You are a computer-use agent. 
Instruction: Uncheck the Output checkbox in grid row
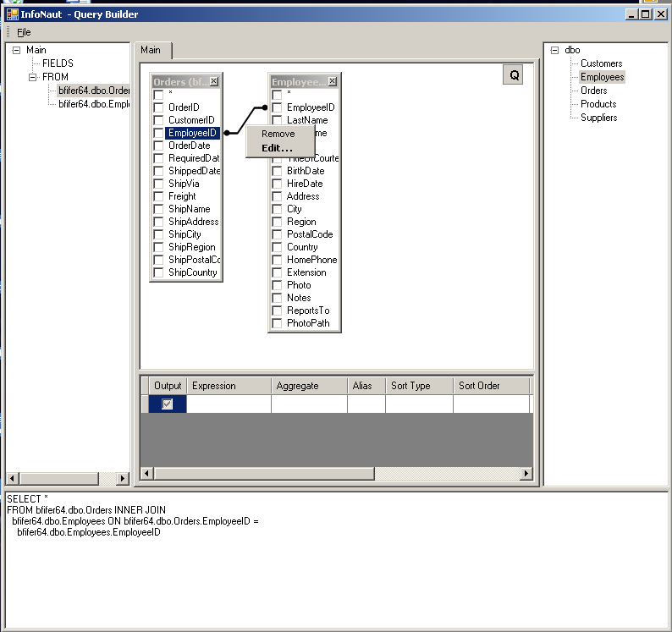click(167, 404)
